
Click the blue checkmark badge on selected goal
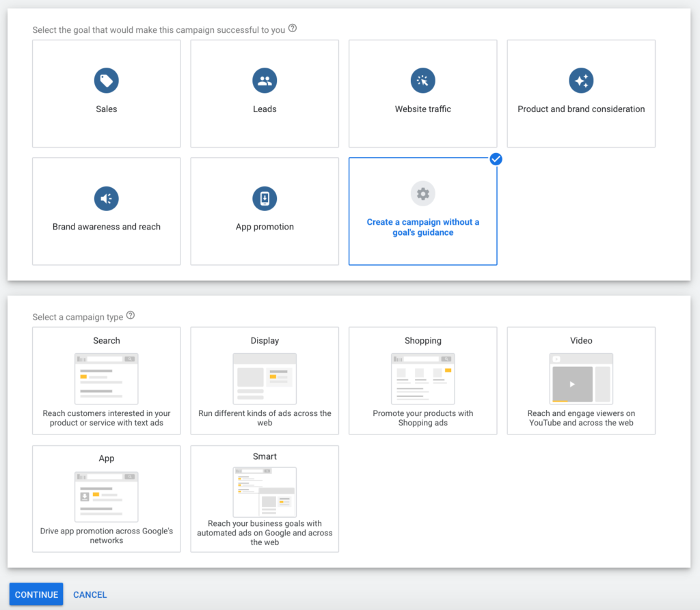point(496,159)
